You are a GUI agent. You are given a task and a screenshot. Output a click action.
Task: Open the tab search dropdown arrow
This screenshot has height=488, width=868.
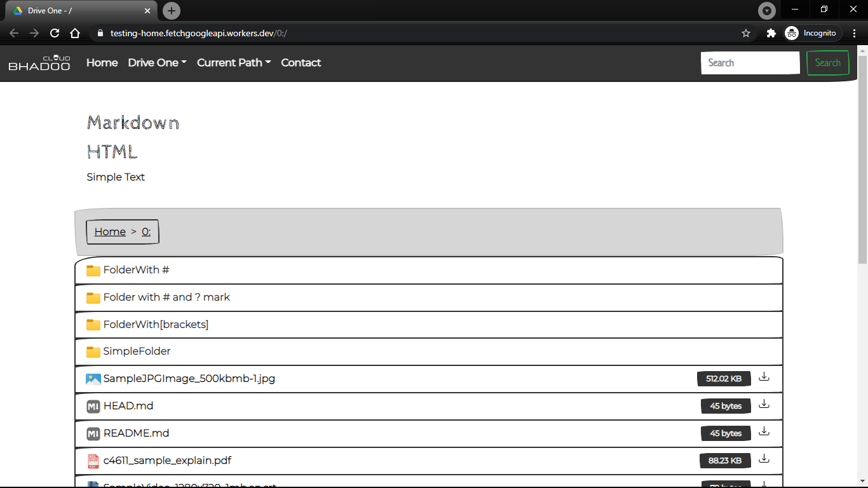point(767,11)
